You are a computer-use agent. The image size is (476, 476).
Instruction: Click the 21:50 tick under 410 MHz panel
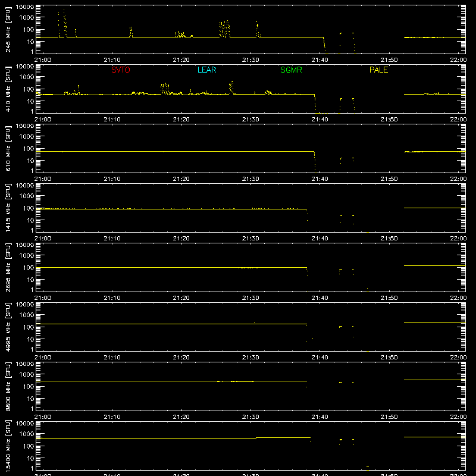389,120
